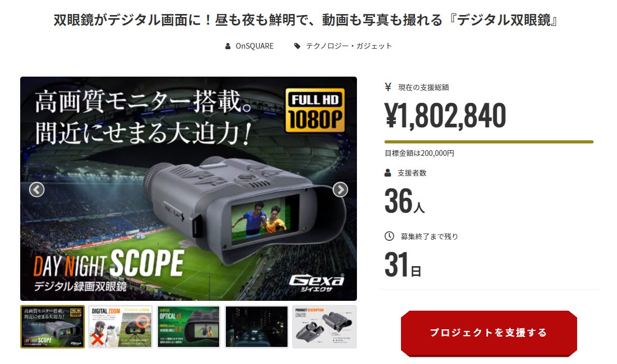Click the プロジェクトを支援する button
The width and height of the screenshot is (617, 364).
tap(489, 333)
